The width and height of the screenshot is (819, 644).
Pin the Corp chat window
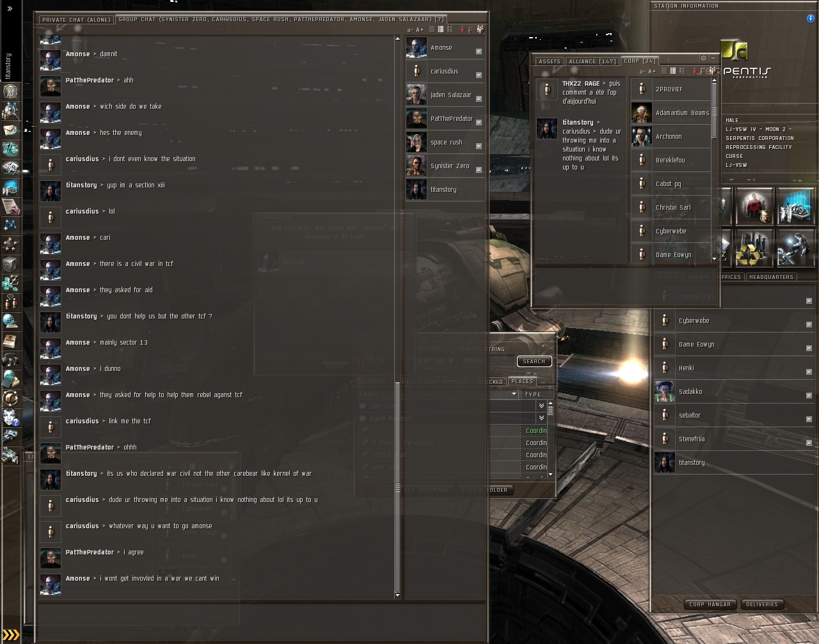(x=703, y=58)
